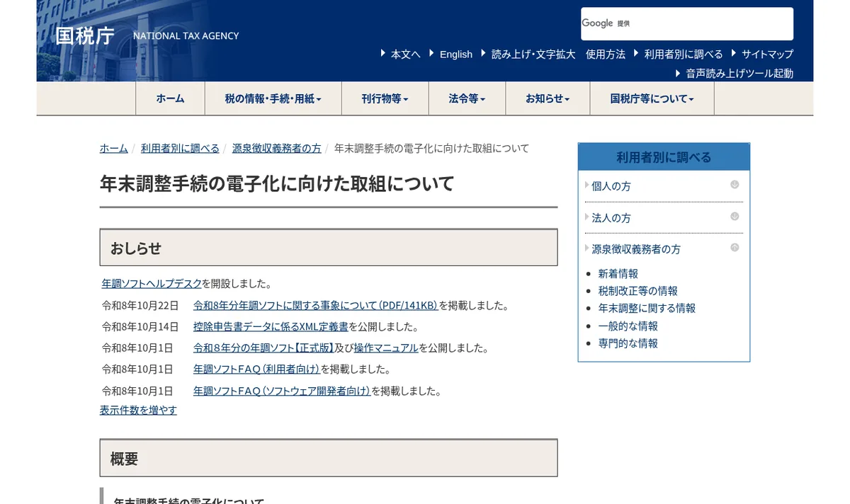Open 使用方法 link in header
This screenshot has width=850, height=504.
pos(606,54)
